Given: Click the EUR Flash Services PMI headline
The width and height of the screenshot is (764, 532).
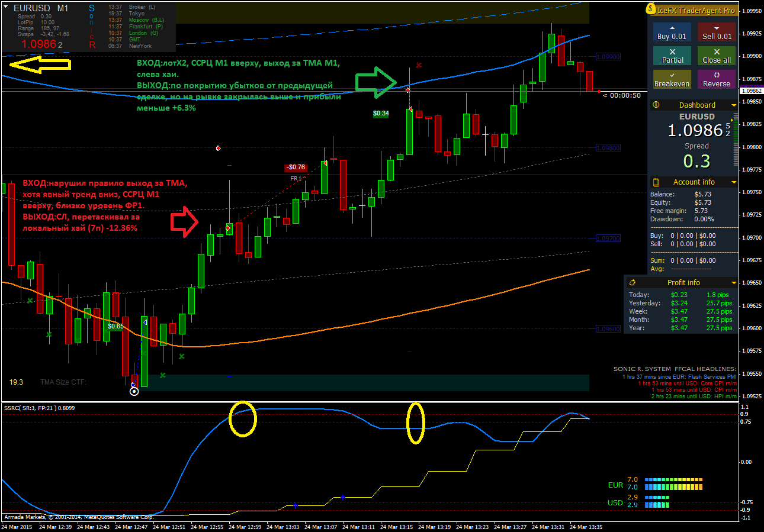Looking at the screenshot, I should click(679, 376).
